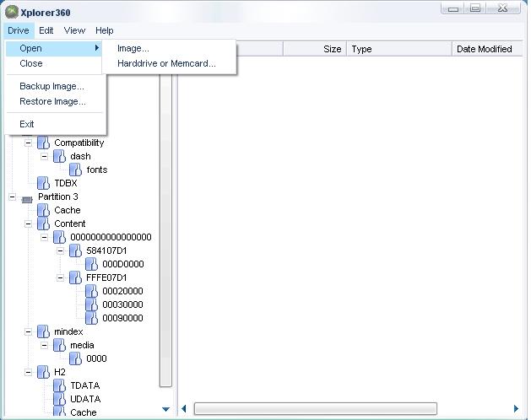Click tree panel scroll down arrow

165,409
